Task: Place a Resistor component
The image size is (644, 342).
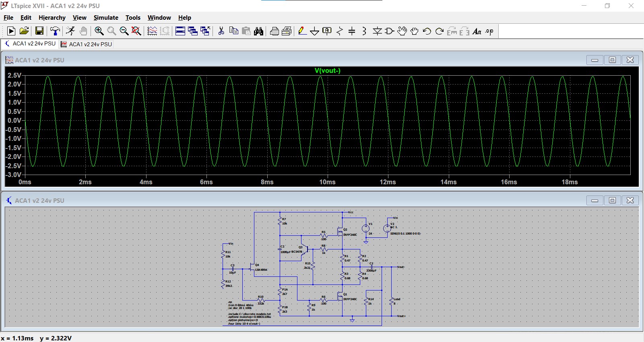Action: pos(340,31)
